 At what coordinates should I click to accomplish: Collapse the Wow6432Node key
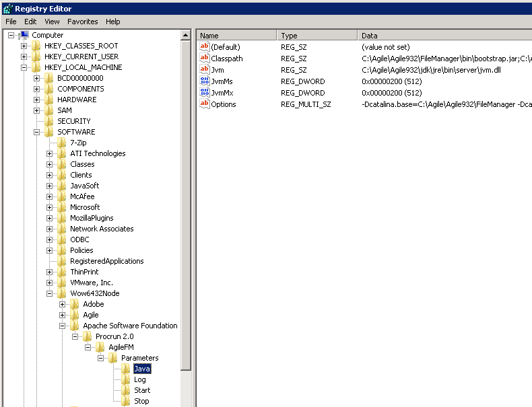coord(50,293)
